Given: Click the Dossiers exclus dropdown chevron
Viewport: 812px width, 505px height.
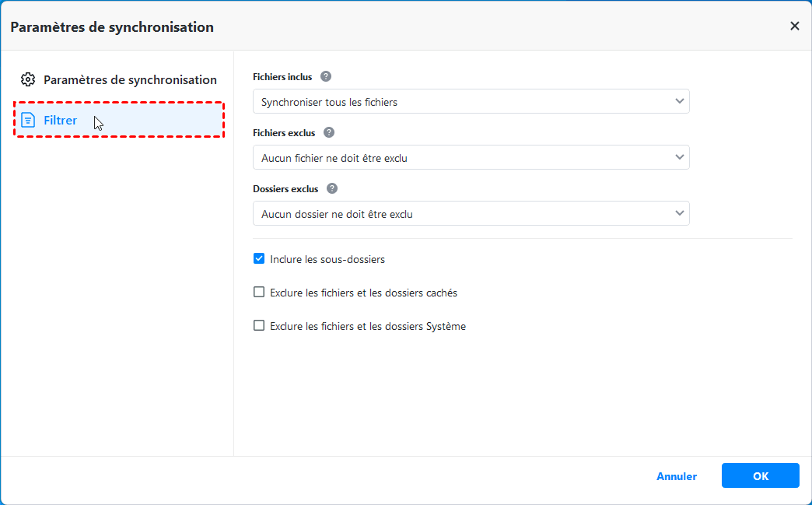Looking at the screenshot, I should pyautogui.click(x=680, y=213).
